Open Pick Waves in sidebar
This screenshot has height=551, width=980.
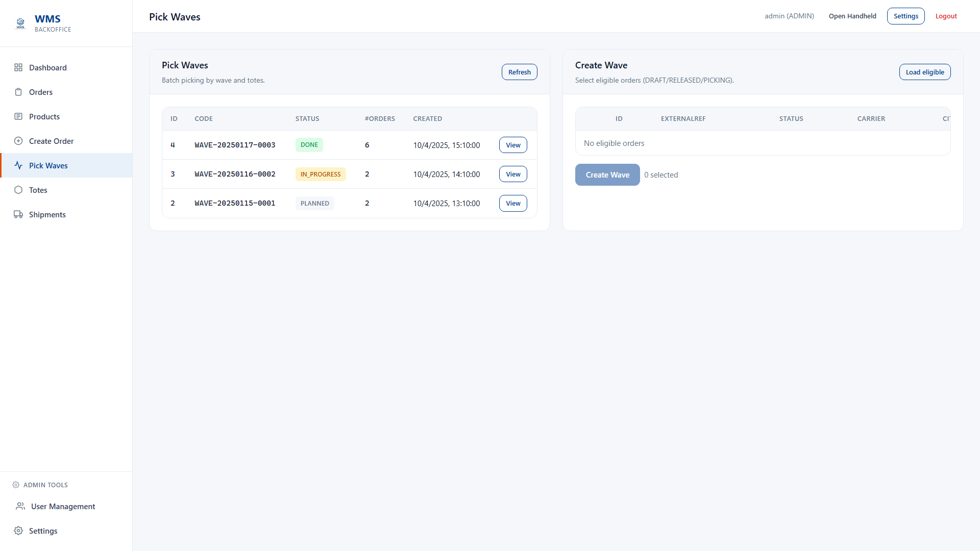(48, 165)
